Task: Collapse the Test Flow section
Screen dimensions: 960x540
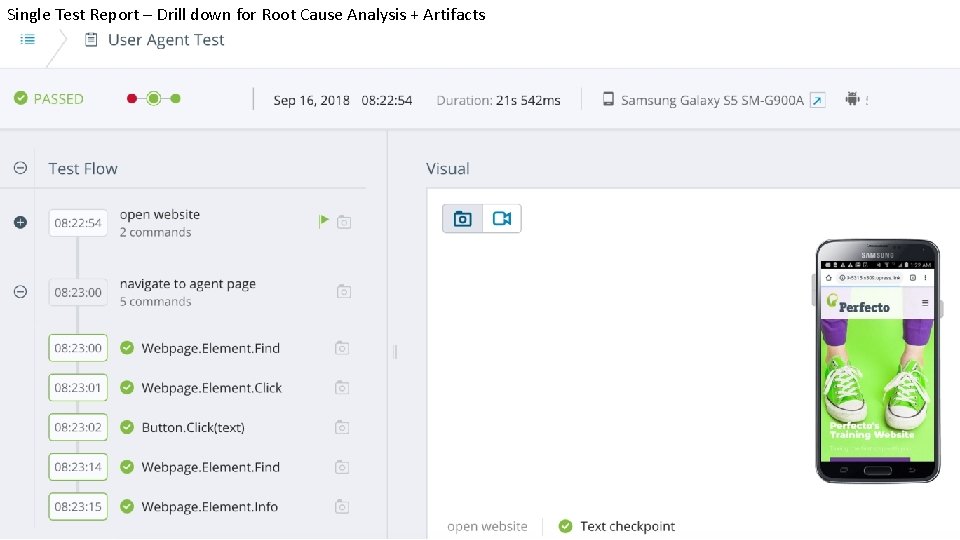Action: (x=20, y=168)
